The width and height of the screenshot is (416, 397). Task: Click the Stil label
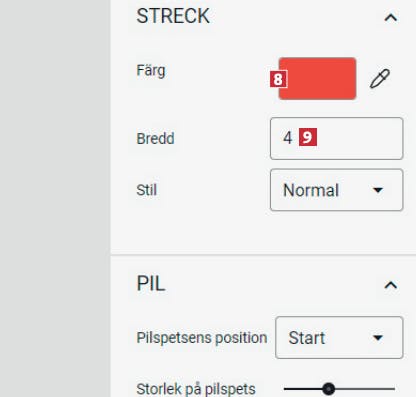click(146, 190)
